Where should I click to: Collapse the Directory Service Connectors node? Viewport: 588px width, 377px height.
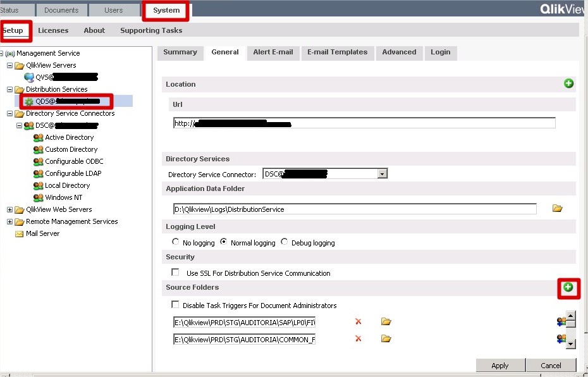click(x=9, y=113)
